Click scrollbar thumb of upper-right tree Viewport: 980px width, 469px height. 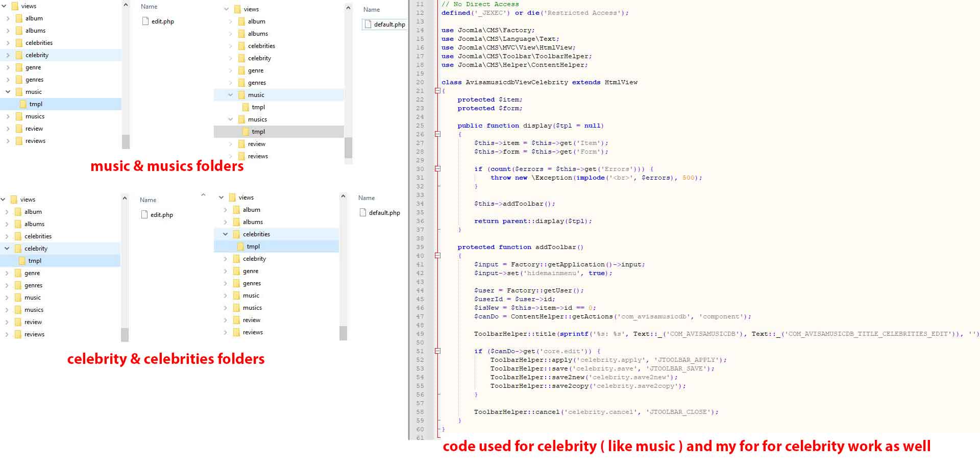pyautogui.click(x=348, y=147)
